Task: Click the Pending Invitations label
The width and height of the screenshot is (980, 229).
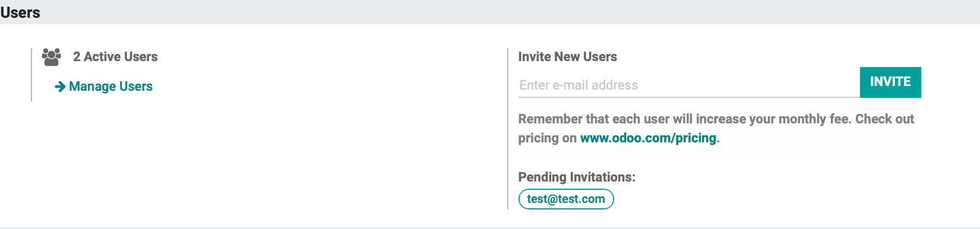Action: [577, 177]
